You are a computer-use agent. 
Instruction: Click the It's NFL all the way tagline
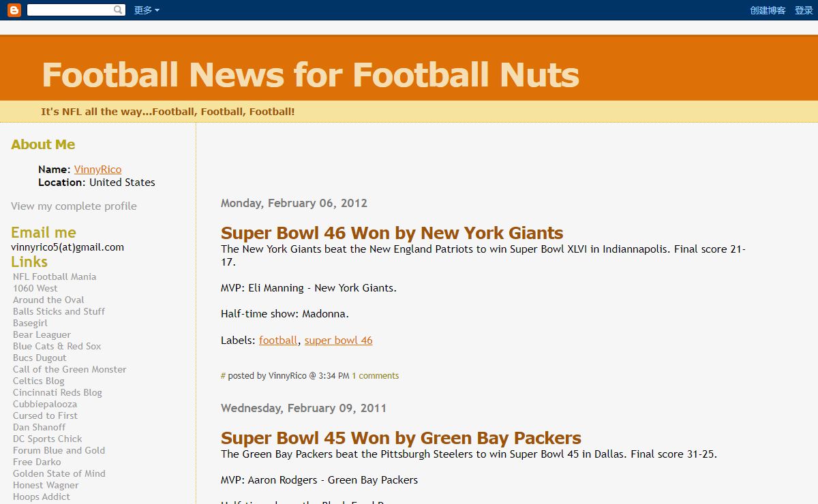[x=168, y=112]
